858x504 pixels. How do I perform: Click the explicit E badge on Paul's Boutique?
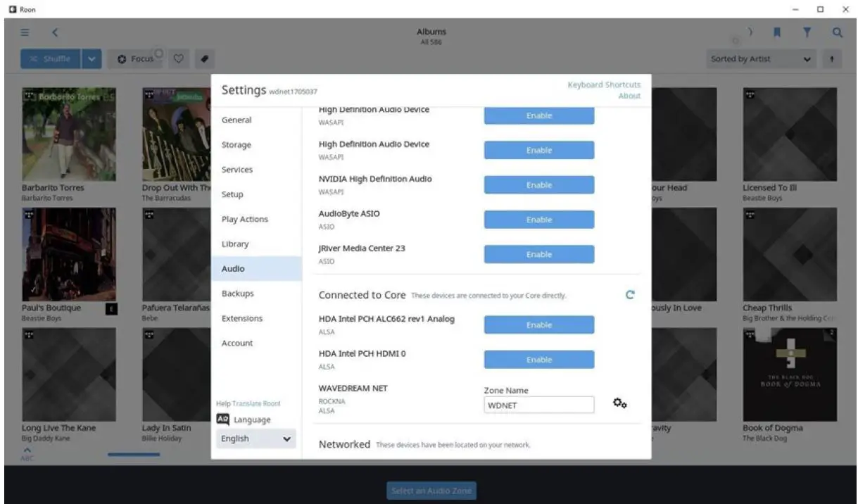(x=111, y=308)
